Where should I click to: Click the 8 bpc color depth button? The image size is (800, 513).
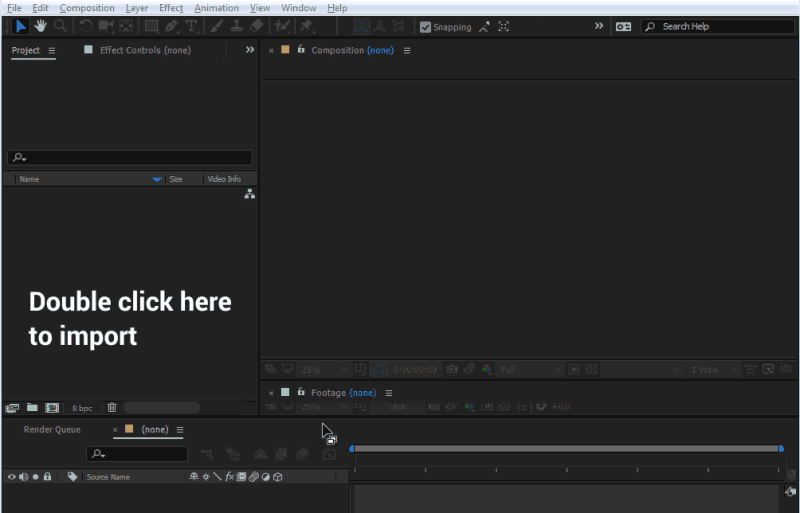pos(82,408)
